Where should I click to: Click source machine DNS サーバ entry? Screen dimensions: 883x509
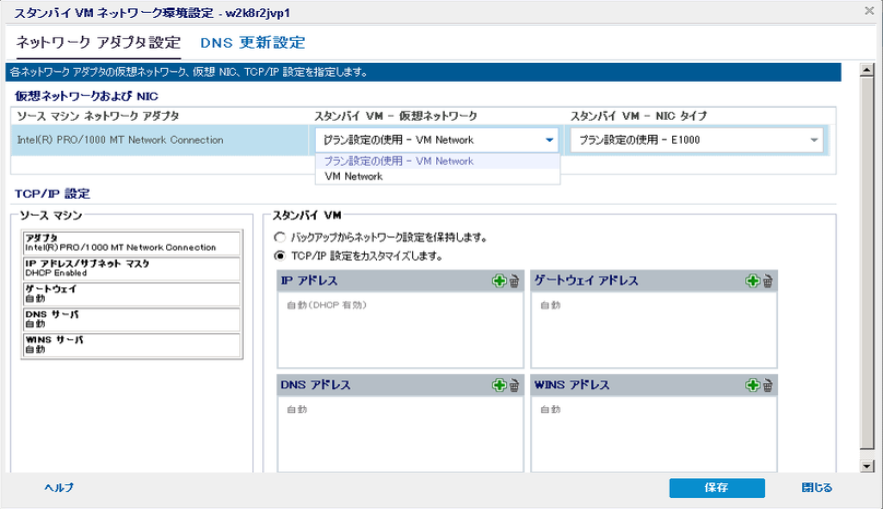(x=132, y=319)
